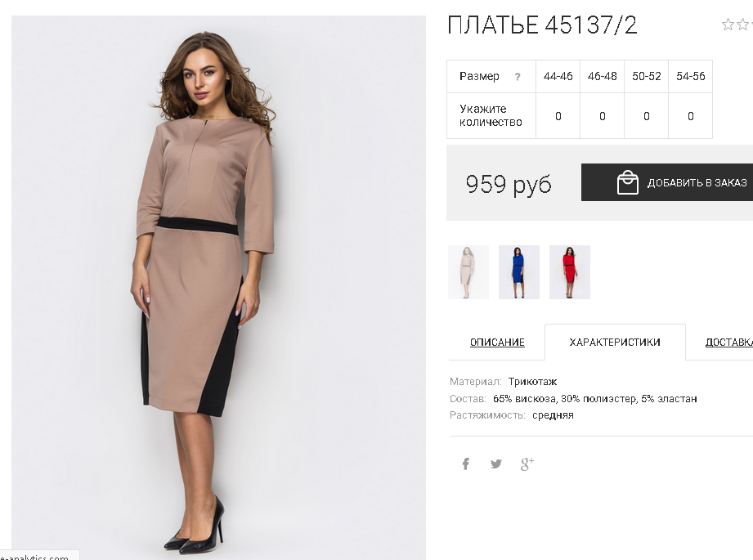Choose the red dress color variant

point(570,272)
